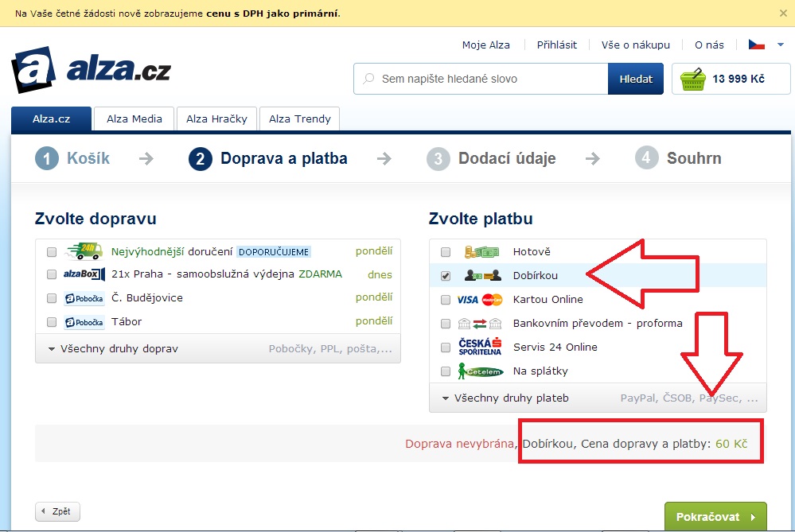Click the Přihlásit link

[557, 45]
